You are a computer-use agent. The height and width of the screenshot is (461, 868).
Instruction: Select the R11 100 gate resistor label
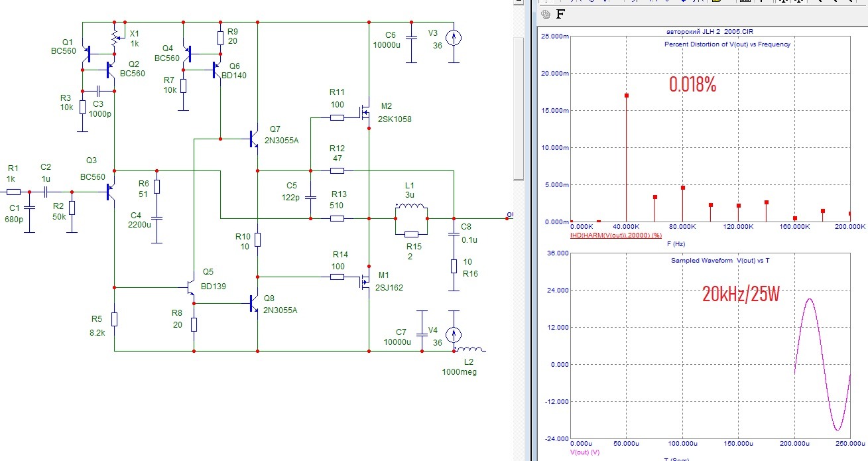338,100
